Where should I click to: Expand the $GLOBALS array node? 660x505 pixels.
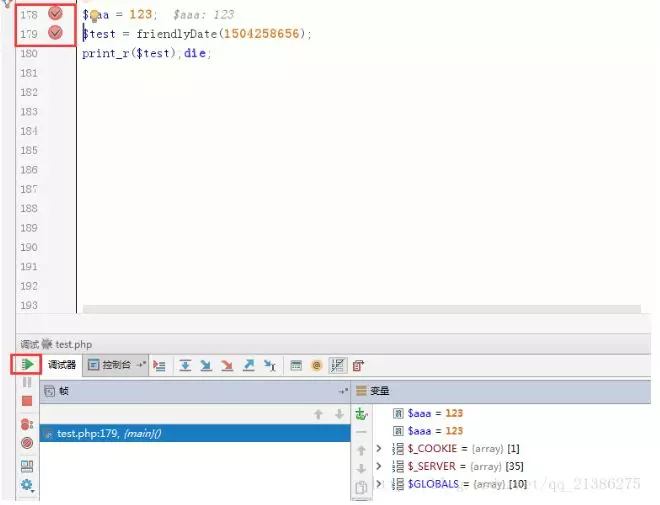point(379,484)
